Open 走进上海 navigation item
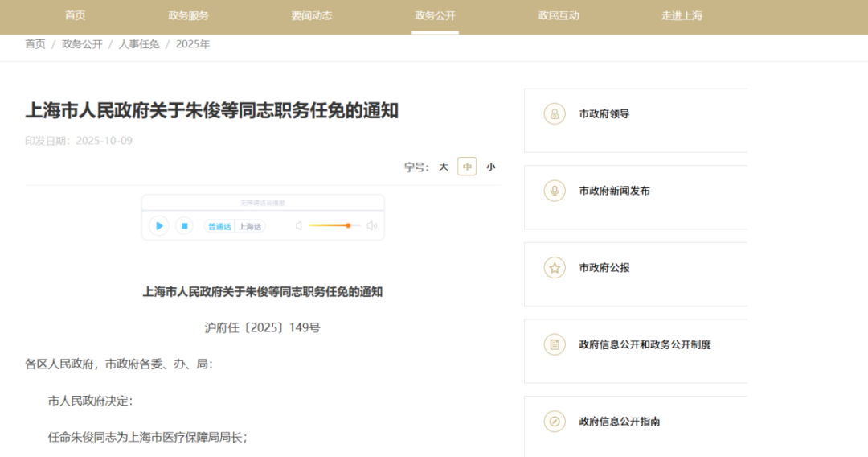Image resolution: width=868 pixels, height=457 pixels. coord(682,15)
